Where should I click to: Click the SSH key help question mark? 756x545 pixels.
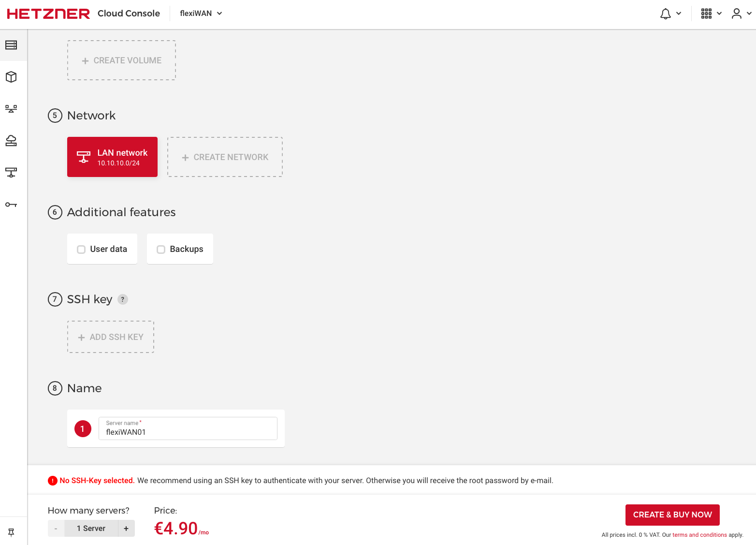click(x=123, y=299)
